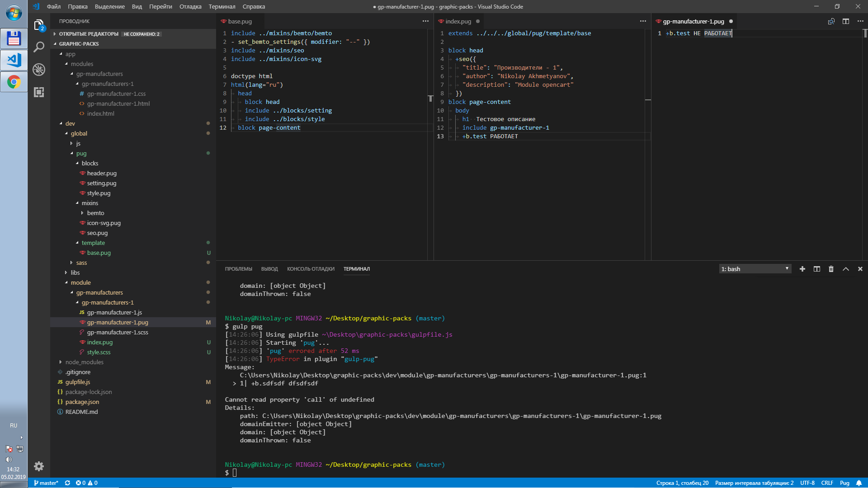This screenshot has width=868, height=488.
Task: Open the Search view in activity bar
Action: coord(39,47)
